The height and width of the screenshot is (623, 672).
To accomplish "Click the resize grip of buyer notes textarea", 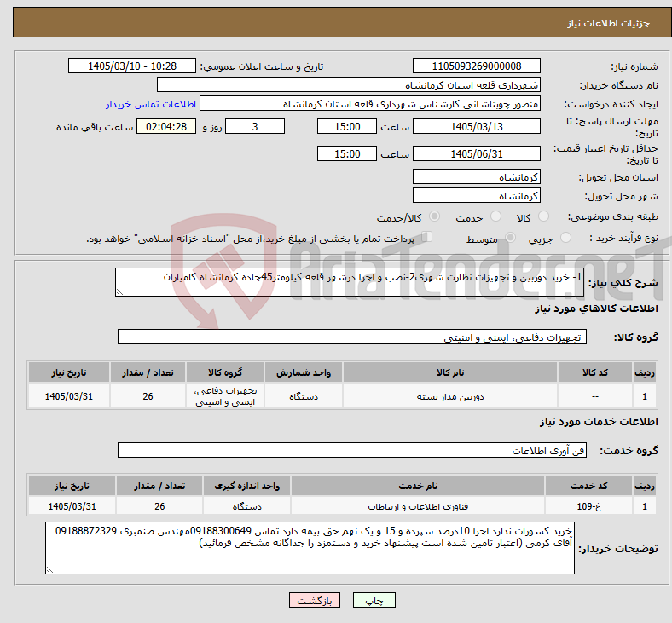I will click(x=49, y=570).
